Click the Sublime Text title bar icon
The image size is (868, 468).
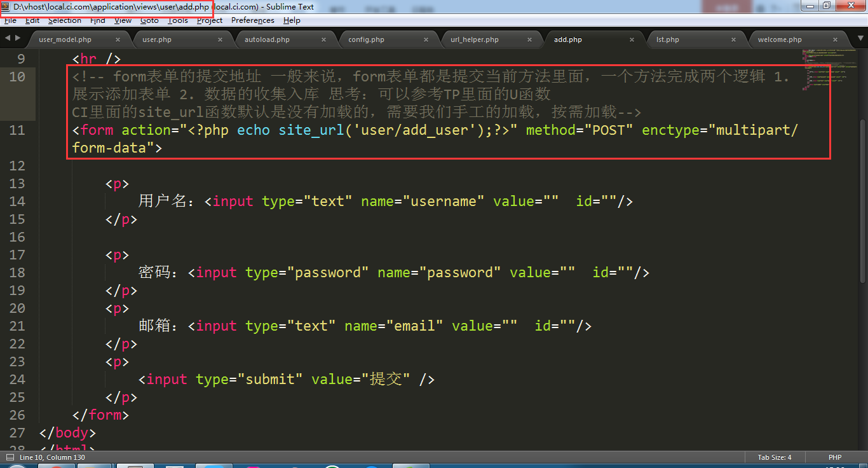pos(6,6)
